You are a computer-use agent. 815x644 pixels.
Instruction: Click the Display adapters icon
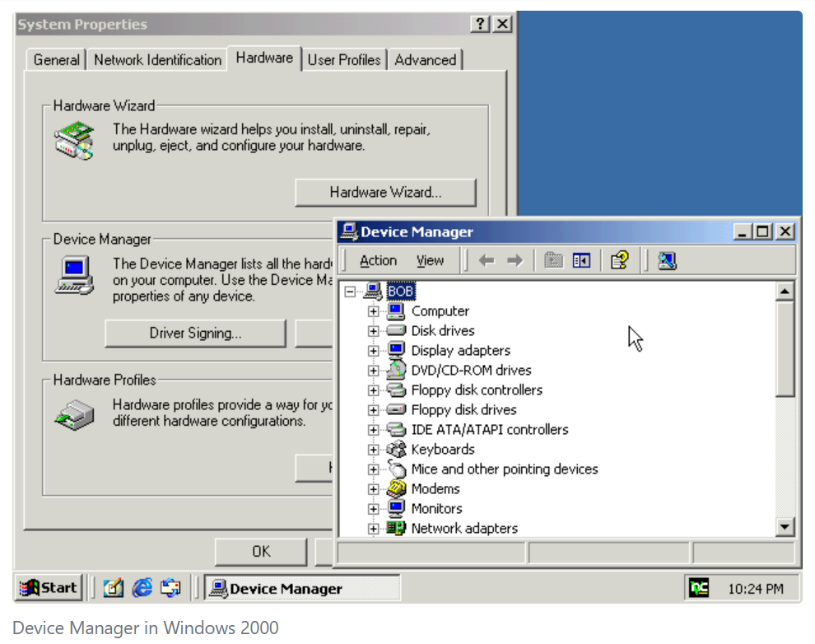coord(396,350)
